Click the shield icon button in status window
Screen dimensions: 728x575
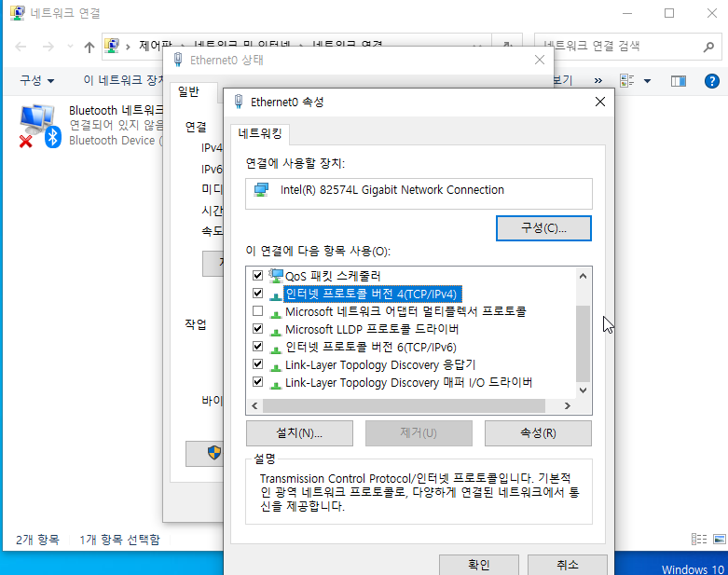(x=214, y=453)
